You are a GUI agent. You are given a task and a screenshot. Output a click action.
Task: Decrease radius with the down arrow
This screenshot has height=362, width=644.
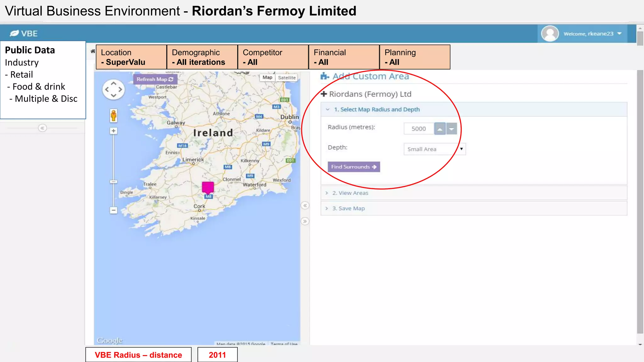tap(452, 129)
